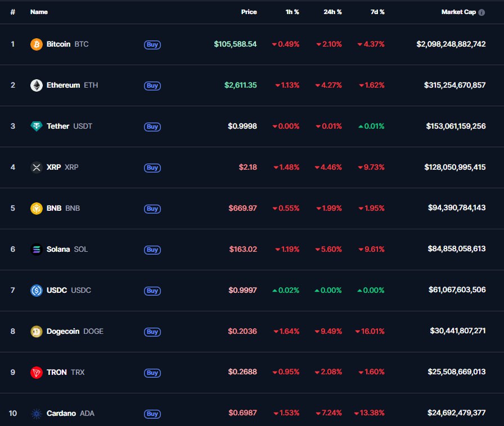Sort by the Price column header

[249, 12]
